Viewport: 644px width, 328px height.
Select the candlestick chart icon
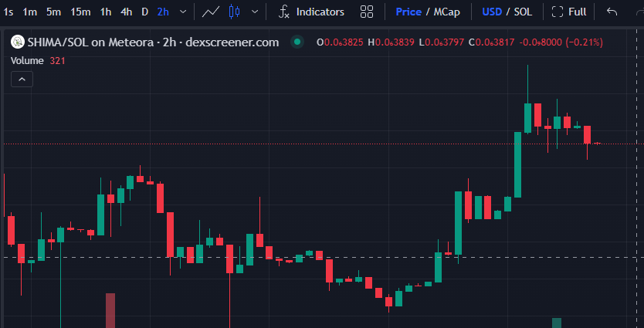click(234, 12)
